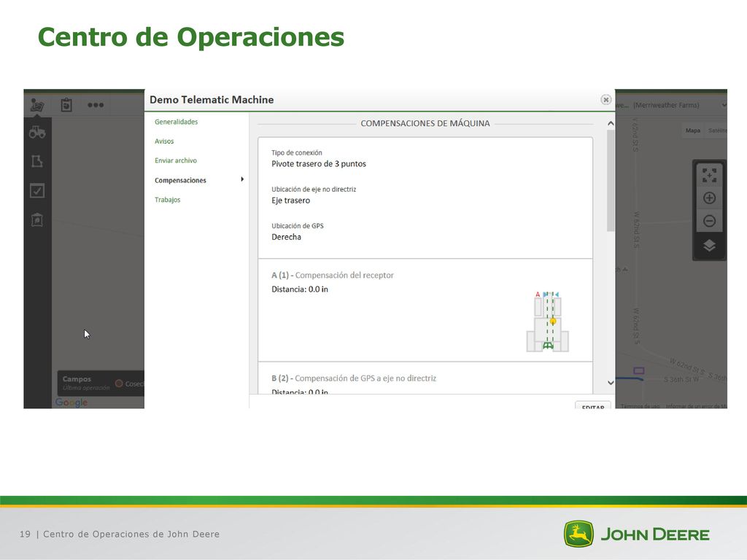Image resolution: width=747 pixels, height=560 pixels.
Task: Zoom out on the map
Action: click(709, 221)
